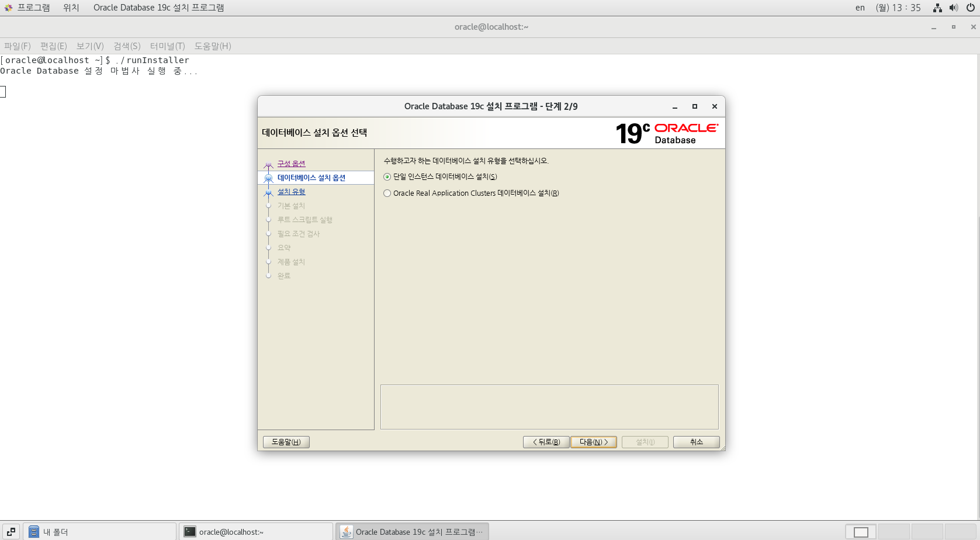
Task: Minimize the Oracle installer dialog
Action: click(x=675, y=107)
